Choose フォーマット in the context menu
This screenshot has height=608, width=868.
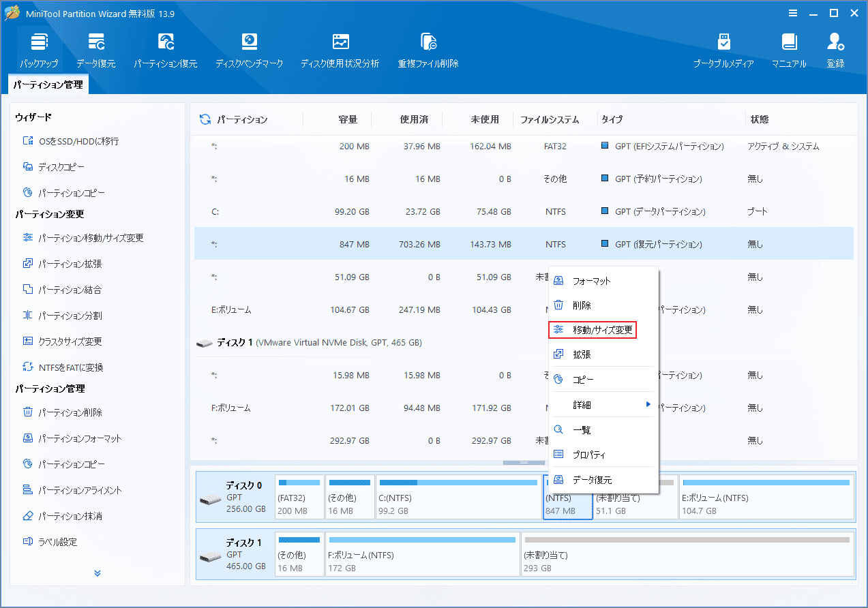[x=603, y=281]
